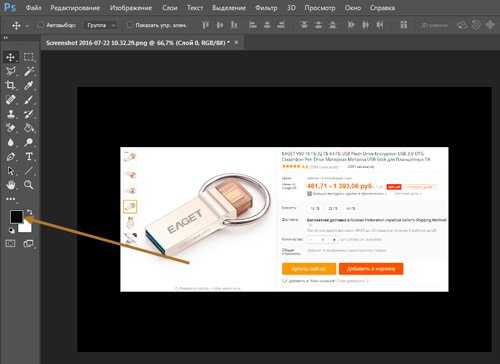
Task: Change the screen mode
Action: point(29,244)
